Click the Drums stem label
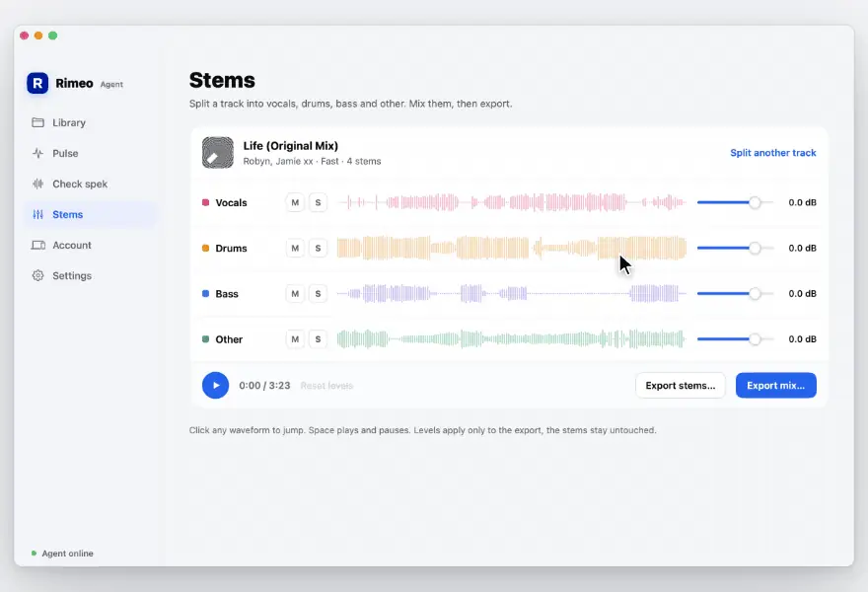Image resolution: width=868 pixels, height=592 pixels. click(x=231, y=248)
